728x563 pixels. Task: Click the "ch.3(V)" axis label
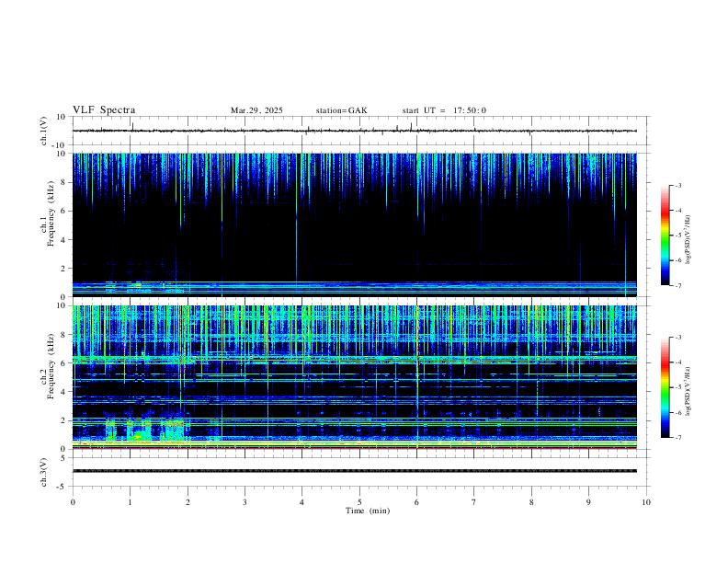pos(44,473)
